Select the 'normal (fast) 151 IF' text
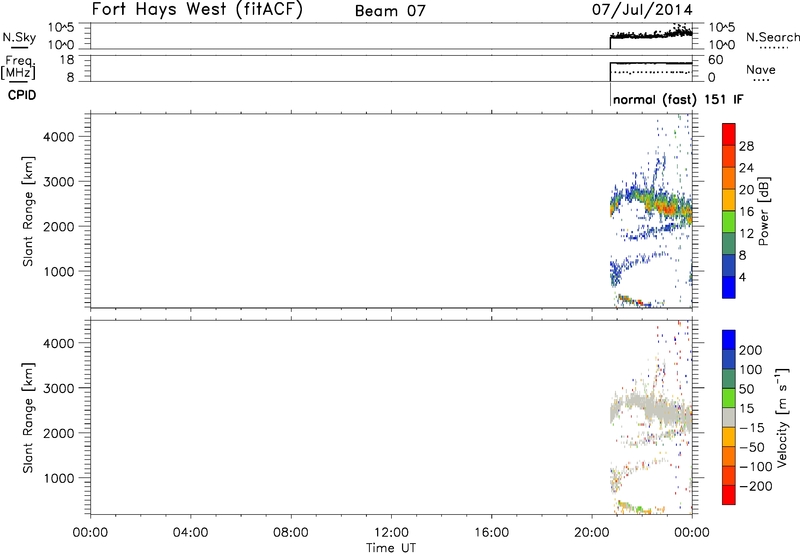 point(678,99)
